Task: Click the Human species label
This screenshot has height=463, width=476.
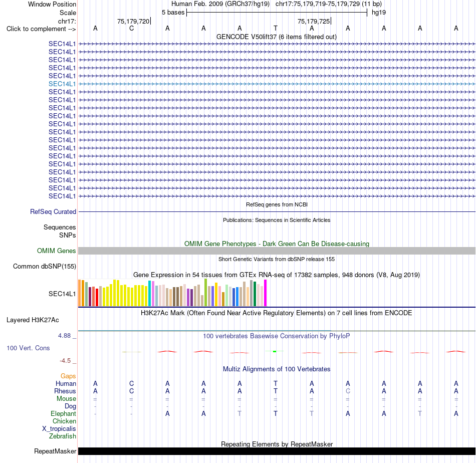Action: [66, 384]
